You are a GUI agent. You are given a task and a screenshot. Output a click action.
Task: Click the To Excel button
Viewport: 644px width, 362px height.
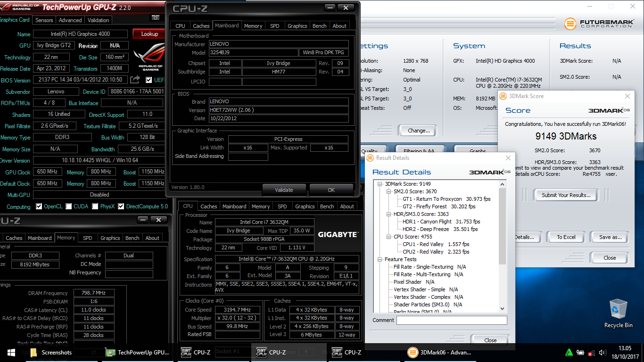(566, 237)
